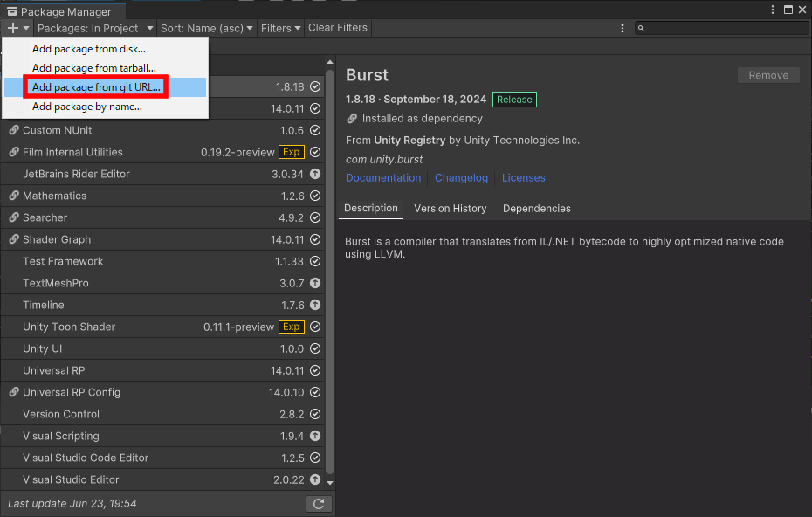The image size is (812, 517).
Task: Open the toolbar three-dot options menu
Action: (x=623, y=28)
